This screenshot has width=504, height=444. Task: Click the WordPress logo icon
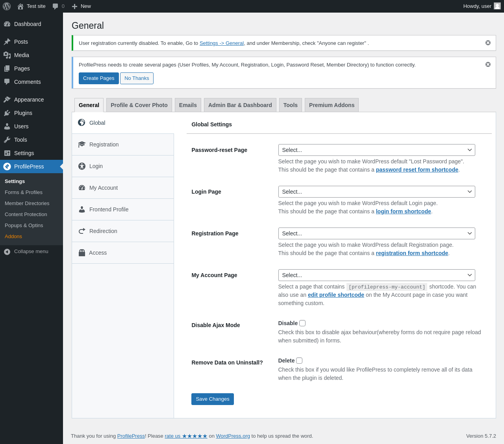click(7, 6)
